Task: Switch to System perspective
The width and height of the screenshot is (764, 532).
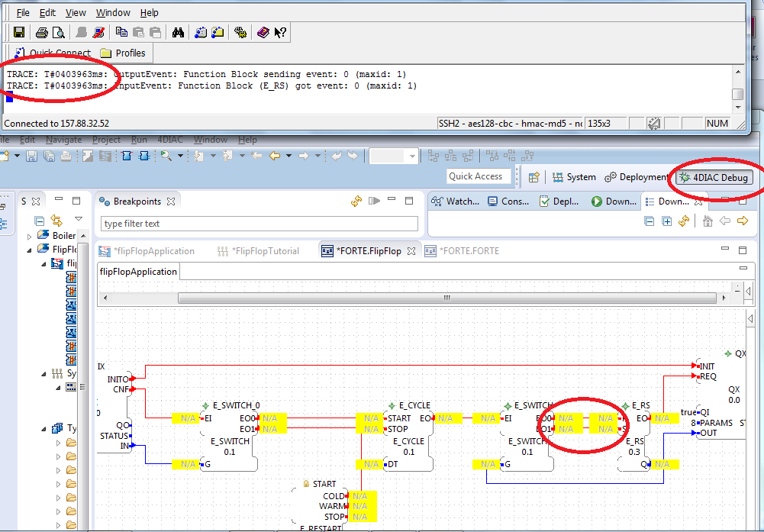Action: tap(574, 177)
